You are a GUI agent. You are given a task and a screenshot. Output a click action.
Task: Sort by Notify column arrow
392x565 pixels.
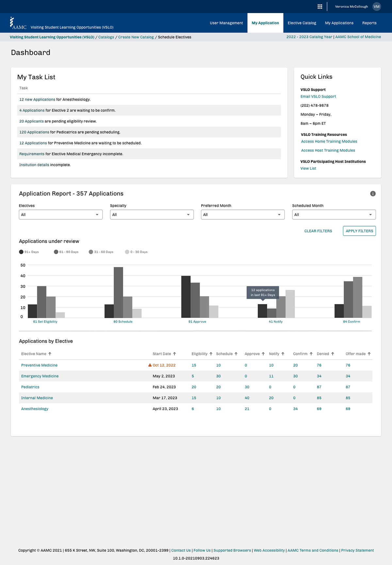point(283,354)
